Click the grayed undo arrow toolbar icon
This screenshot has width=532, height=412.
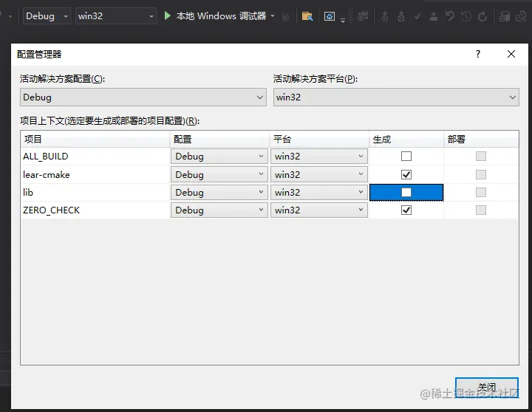[450, 16]
